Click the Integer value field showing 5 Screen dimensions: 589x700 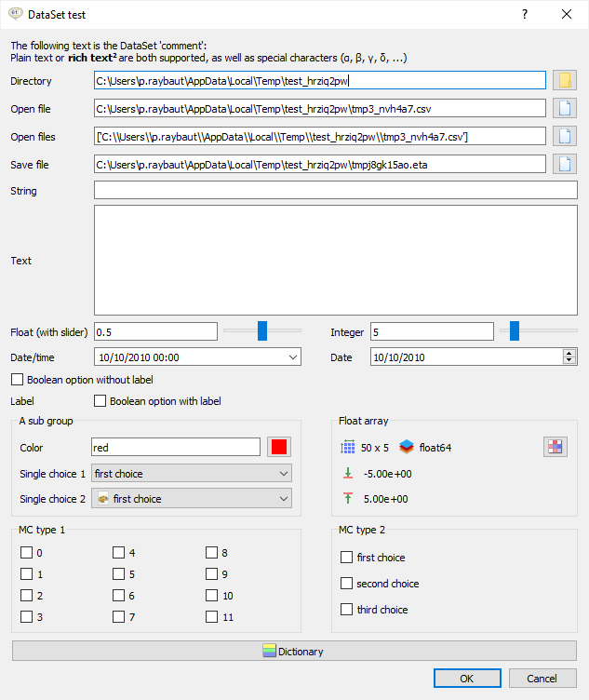[432, 331]
